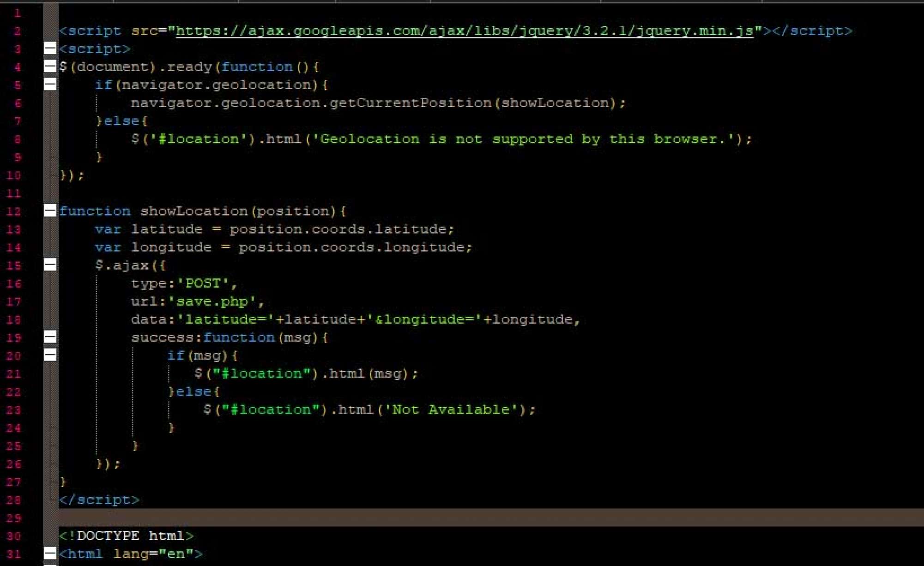This screenshot has width=924, height=566.
Task: Click the 'Not Available' string text
Action: tap(451, 409)
